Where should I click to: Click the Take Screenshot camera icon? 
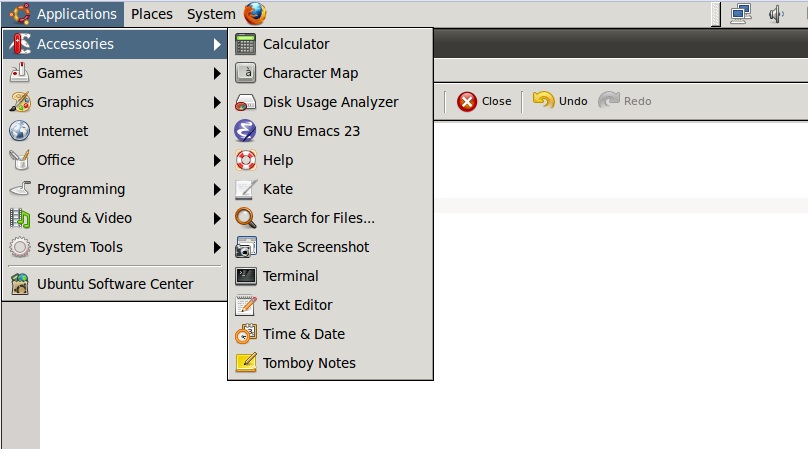coord(245,247)
